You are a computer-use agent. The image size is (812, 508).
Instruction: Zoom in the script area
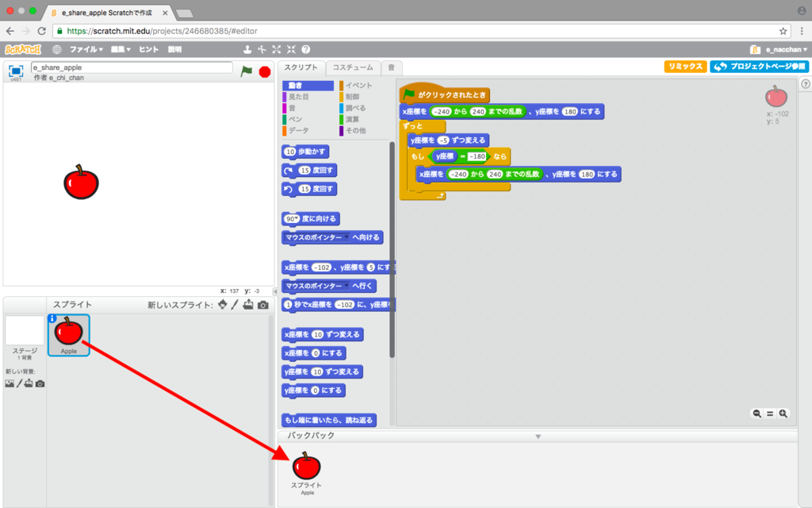pyautogui.click(x=783, y=413)
